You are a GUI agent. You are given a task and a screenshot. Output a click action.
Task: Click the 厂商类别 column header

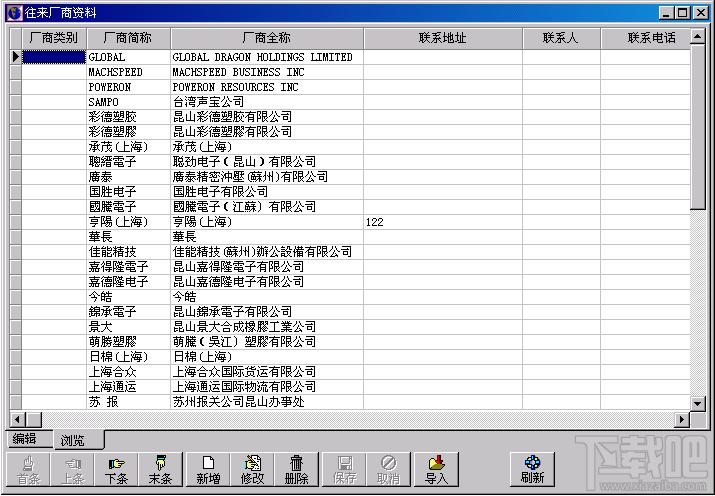[54, 38]
